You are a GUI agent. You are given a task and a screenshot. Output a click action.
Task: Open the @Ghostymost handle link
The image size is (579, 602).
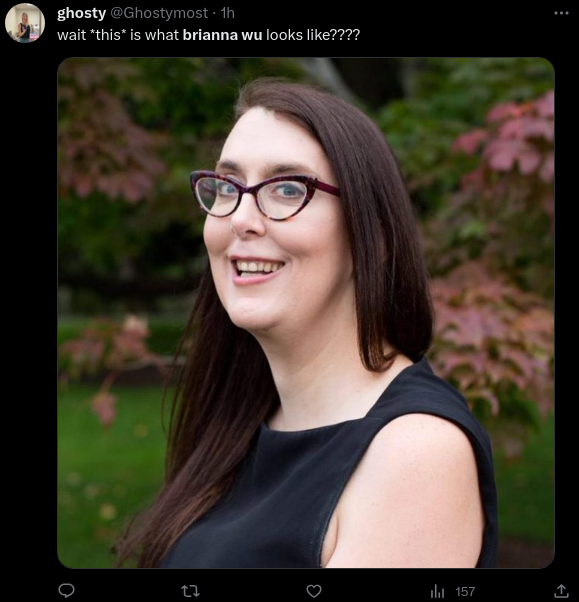click(159, 13)
